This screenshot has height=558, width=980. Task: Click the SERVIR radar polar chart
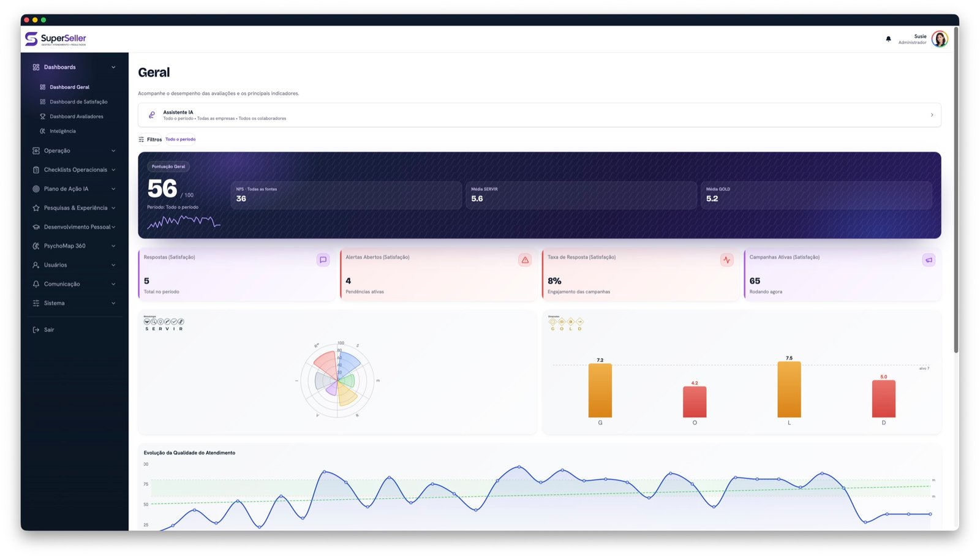tap(337, 380)
